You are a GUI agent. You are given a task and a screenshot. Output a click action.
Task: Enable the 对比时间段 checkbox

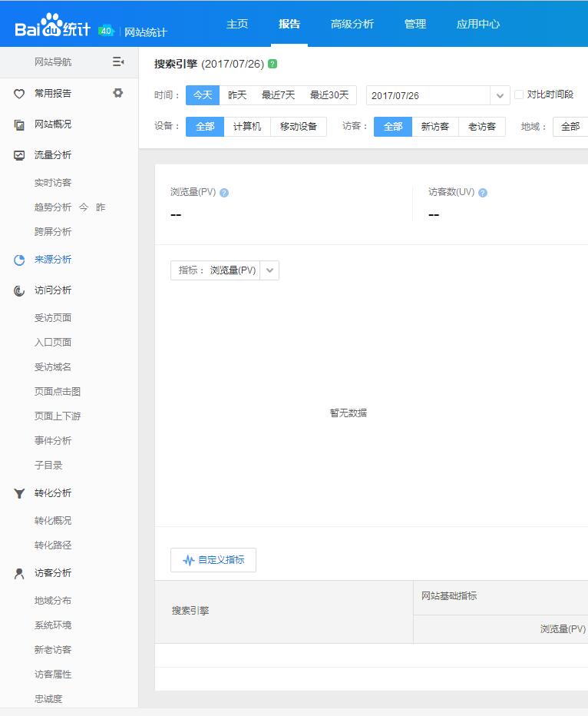519,94
